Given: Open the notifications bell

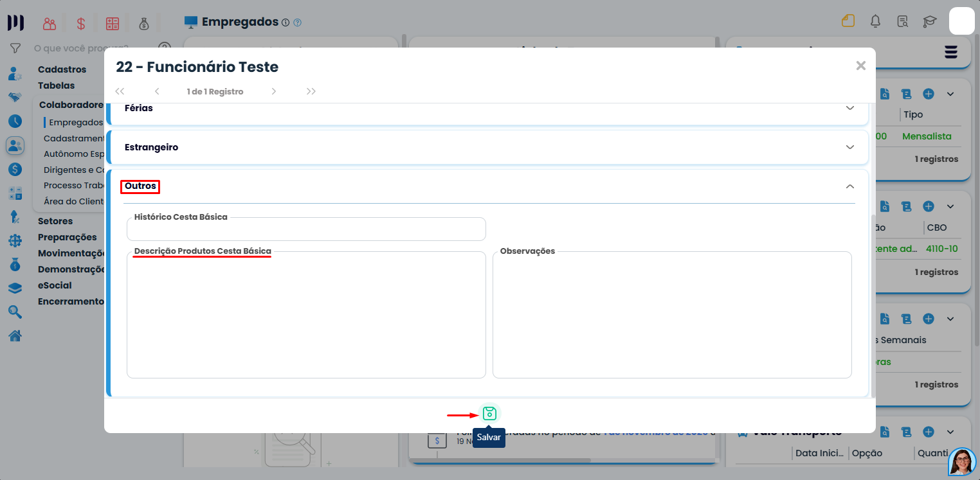Looking at the screenshot, I should (875, 21).
